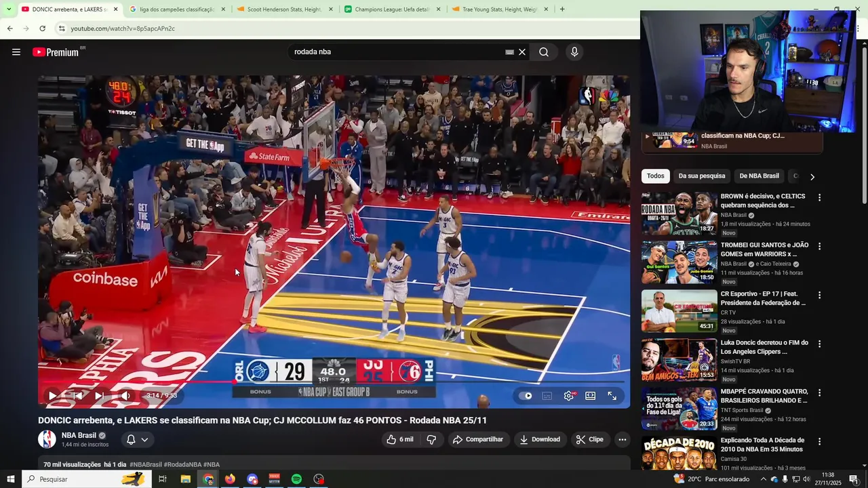Screen dimensions: 868x488
Task: Open the player settings gear
Action: 569,396
